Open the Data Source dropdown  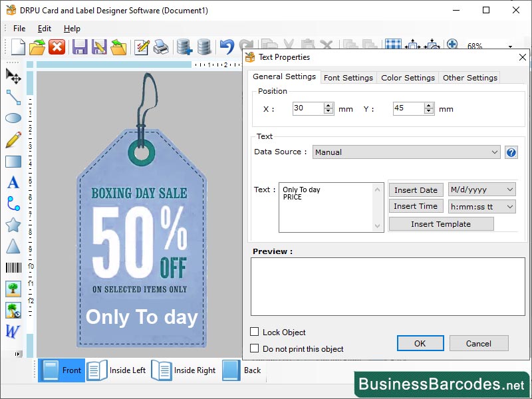[x=407, y=152]
